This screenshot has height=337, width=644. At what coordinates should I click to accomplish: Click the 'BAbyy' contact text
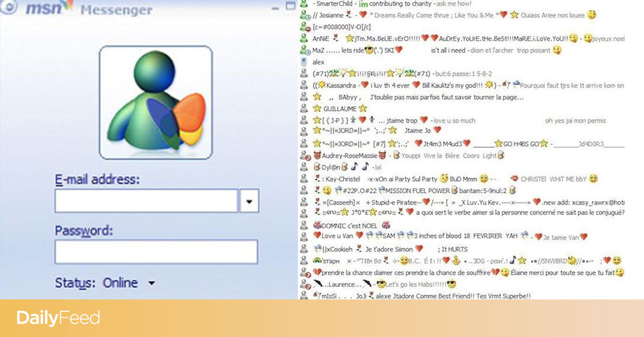click(347, 98)
